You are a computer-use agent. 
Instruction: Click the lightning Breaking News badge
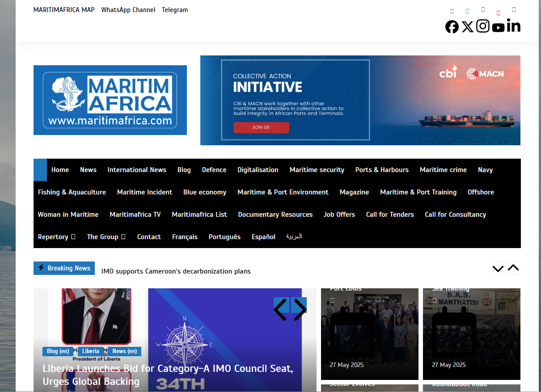point(64,268)
